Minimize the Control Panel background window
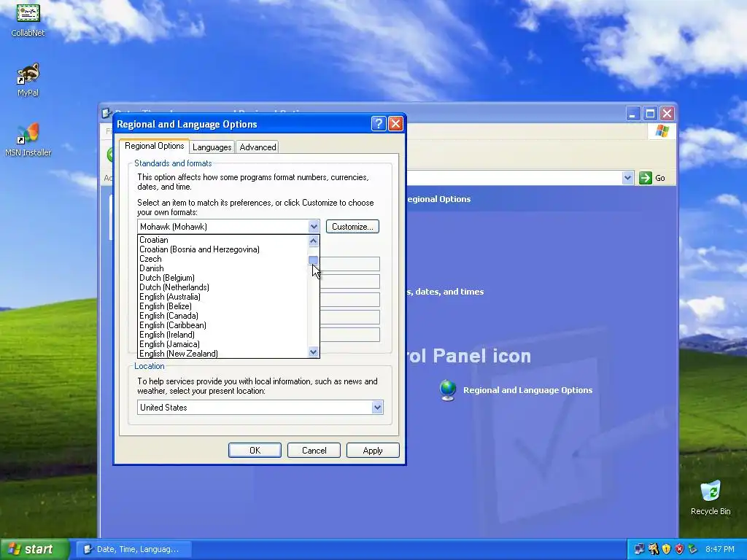The width and height of the screenshot is (747, 560). 632,113
